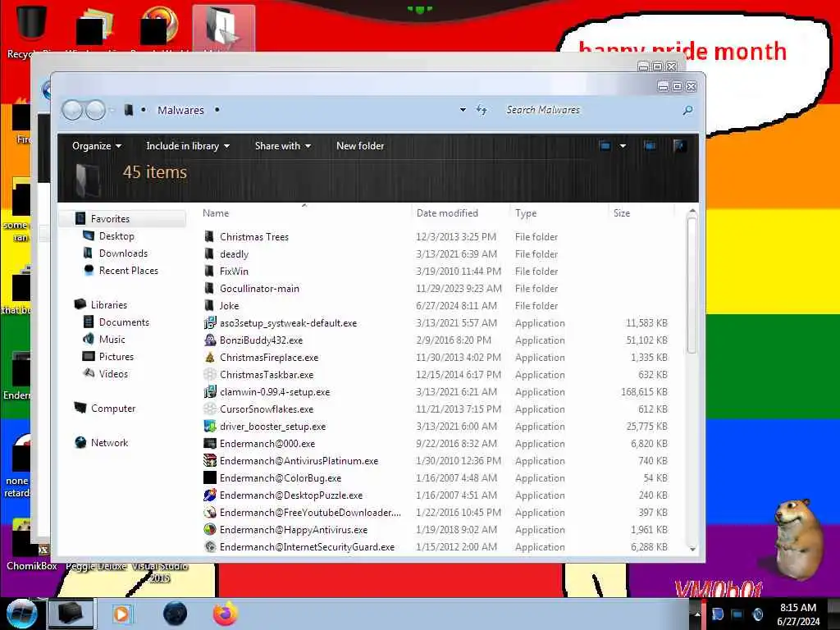Viewport: 840px width, 630px height.
Task: Open Documents library
Action: pos(124,322)
